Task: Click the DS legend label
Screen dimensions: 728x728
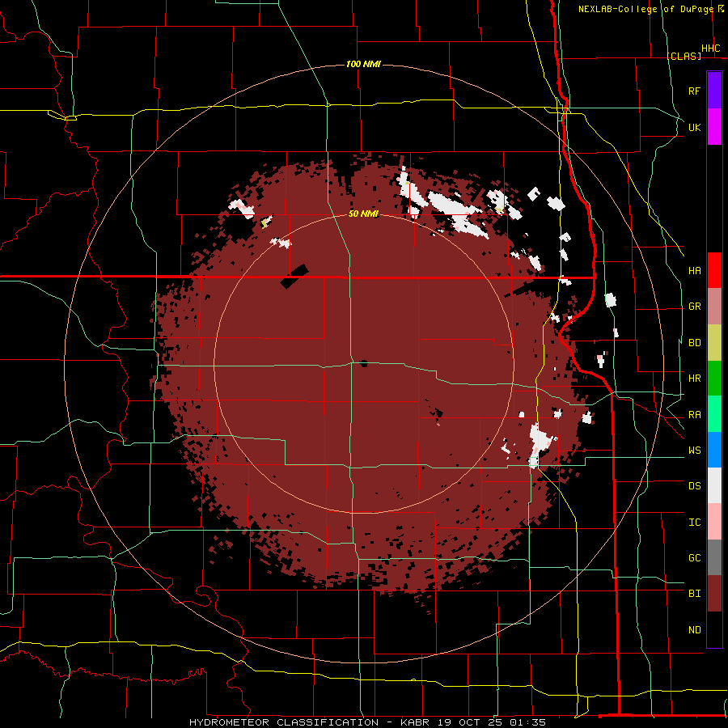Action: 694,486
